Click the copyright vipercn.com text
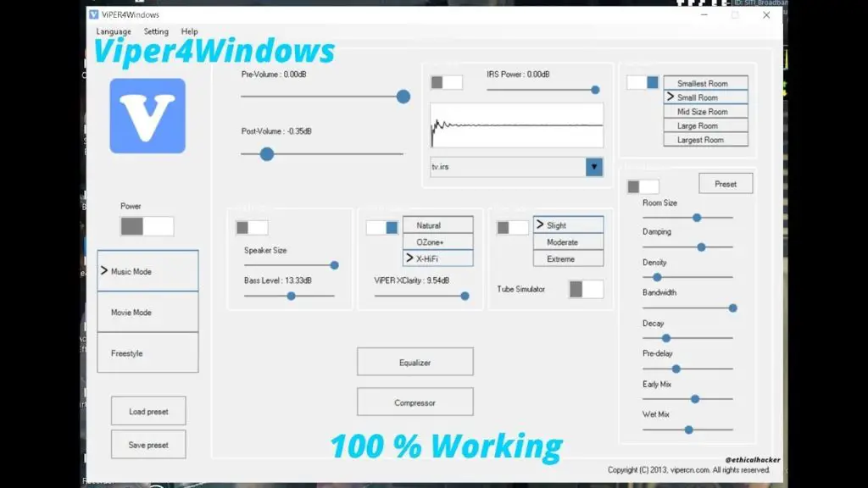Viewport: 868px width, 488px height. (x=688, y=469)
